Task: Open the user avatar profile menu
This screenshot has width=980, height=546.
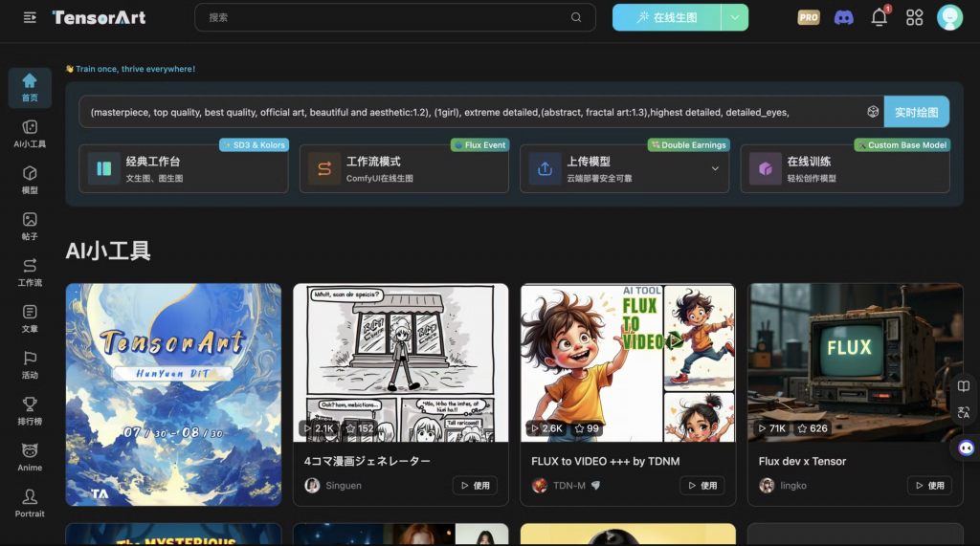Action: 949,17
